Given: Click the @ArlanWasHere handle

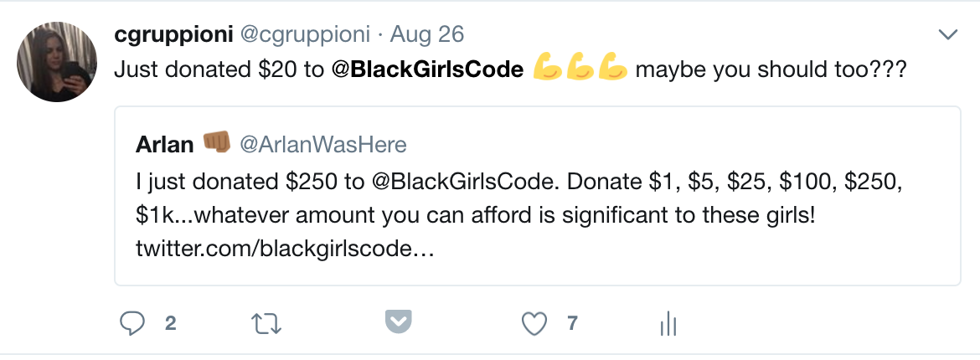Looking at the screenshot, I should (x=323, y=144).
